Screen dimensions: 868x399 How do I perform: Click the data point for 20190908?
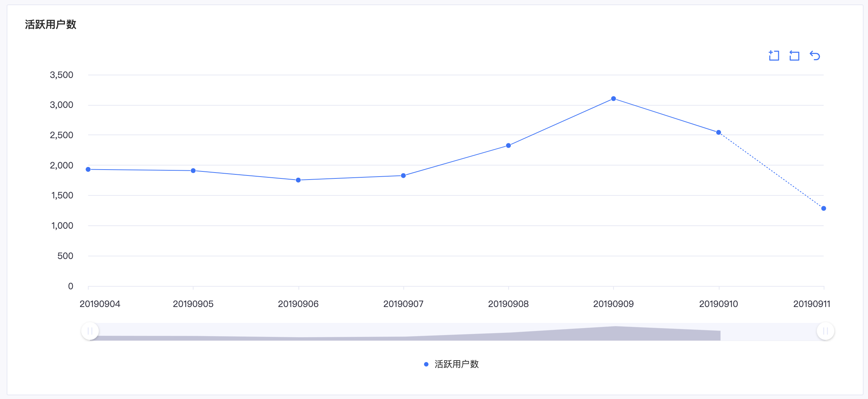click(x=509, y=146)
